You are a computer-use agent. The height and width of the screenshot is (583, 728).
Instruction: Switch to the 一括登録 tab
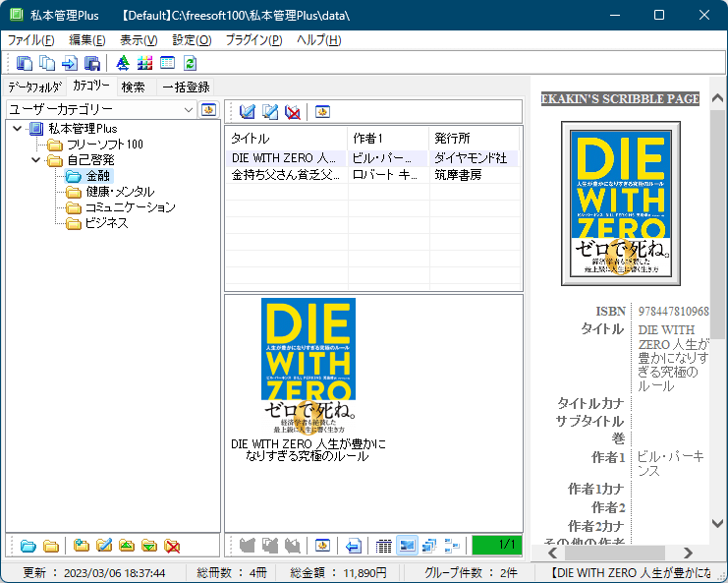pyautogui.click(x=186, y=87)
